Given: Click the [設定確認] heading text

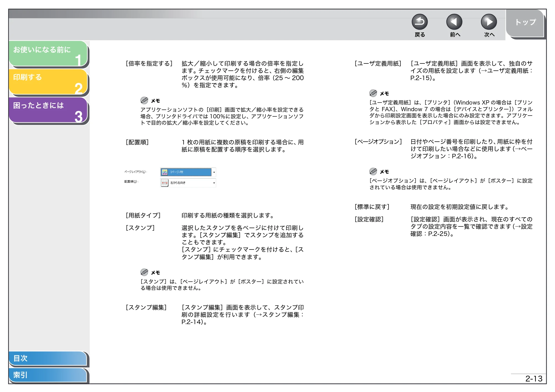Looking at the screenshot, I should tap(369, 219).
